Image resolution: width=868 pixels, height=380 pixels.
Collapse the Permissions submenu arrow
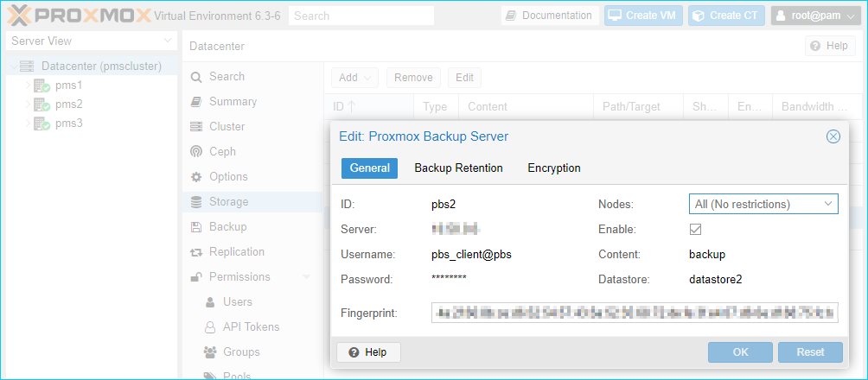pyautogui.click(x=306, y=276)
